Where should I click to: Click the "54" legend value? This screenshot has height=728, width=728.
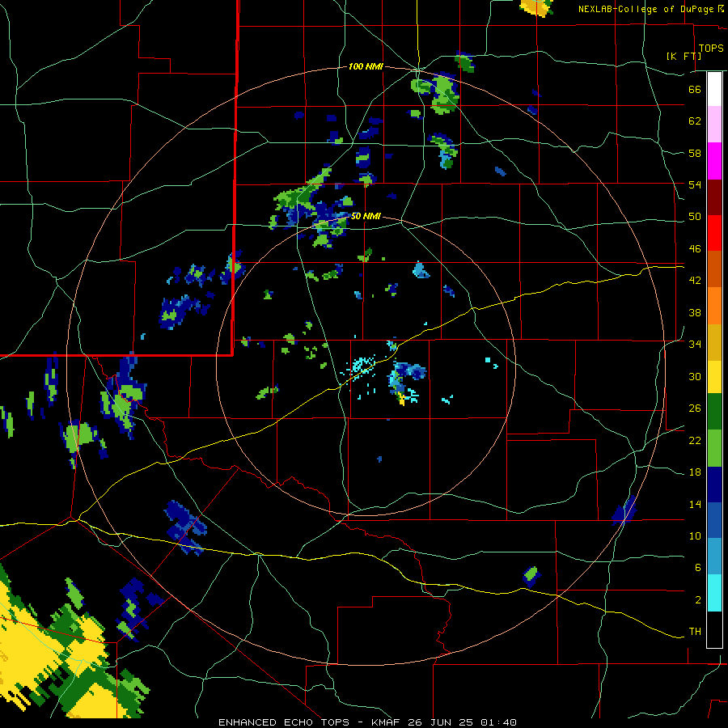coord(695,184)
